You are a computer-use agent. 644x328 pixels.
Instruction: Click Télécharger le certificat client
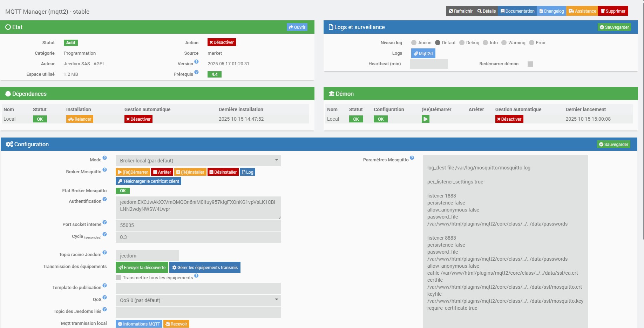(148, 181)
